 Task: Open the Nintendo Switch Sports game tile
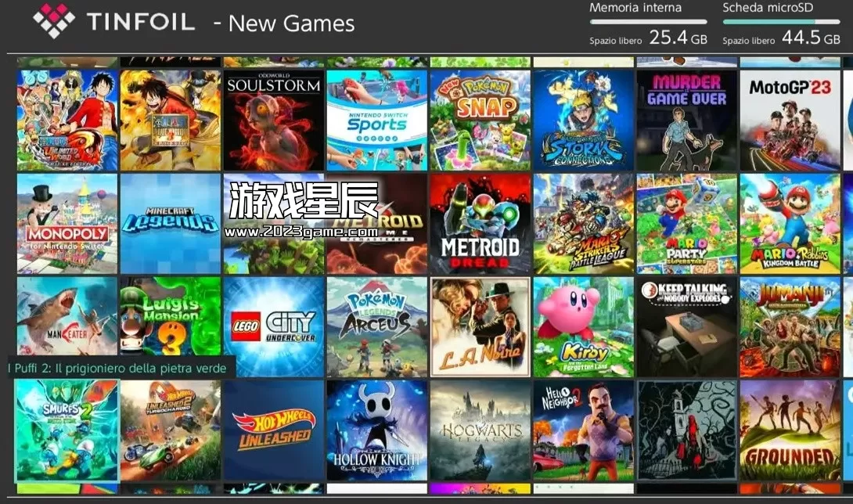pos(376,121)
